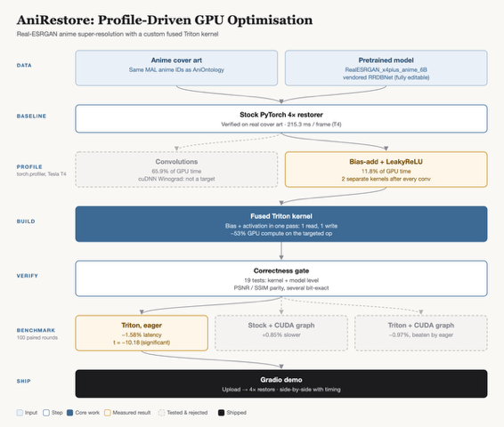The image size is (504, 427).
Task: Click 'vendored RRDBNet (fully editable)' text
Action: coord(386,77)
